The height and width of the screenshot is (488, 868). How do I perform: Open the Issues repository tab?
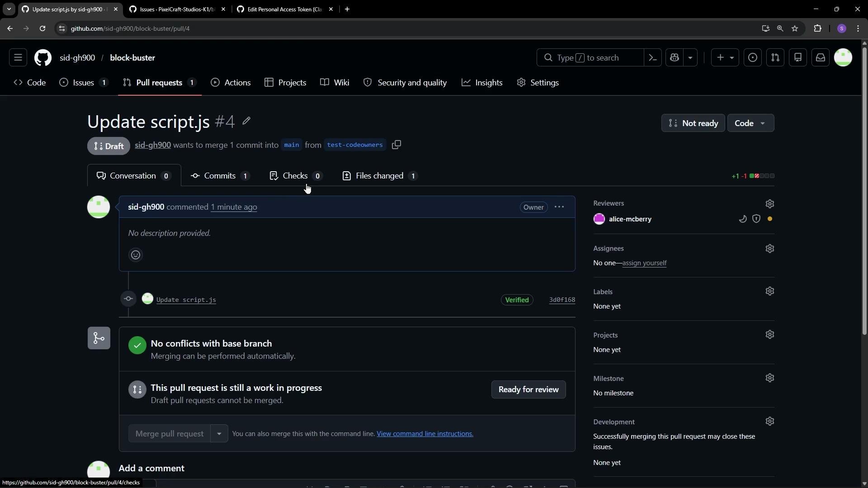click(x=84, y=83)
